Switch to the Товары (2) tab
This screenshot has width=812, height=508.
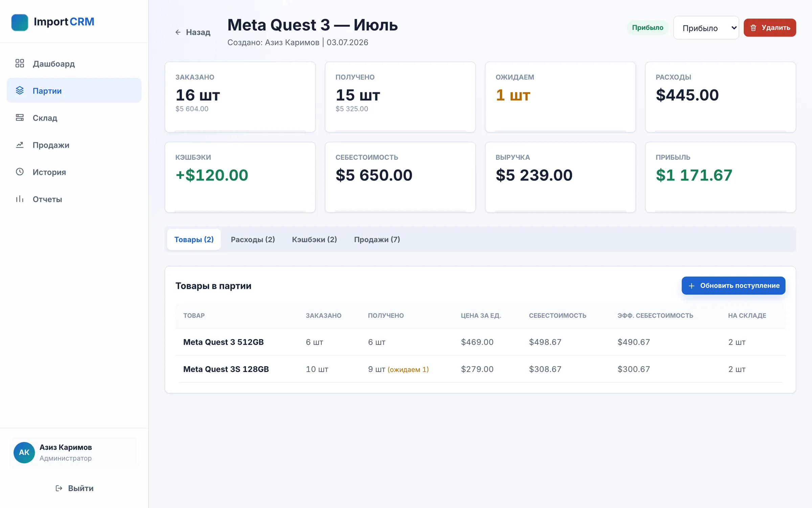[194, 239]
